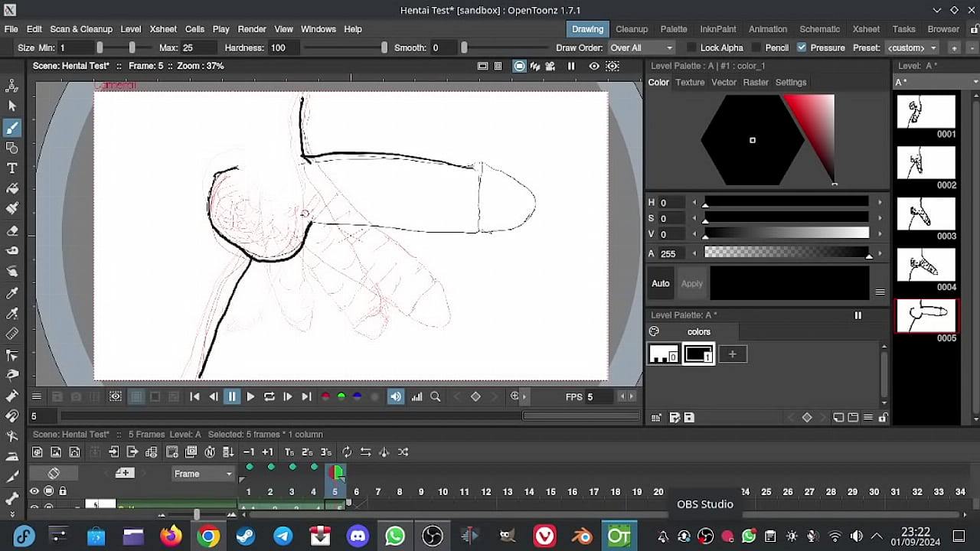The height and width of the screenshot is (551, 980).
Task: Select black color swatch number 1
Action: point(698,354)
